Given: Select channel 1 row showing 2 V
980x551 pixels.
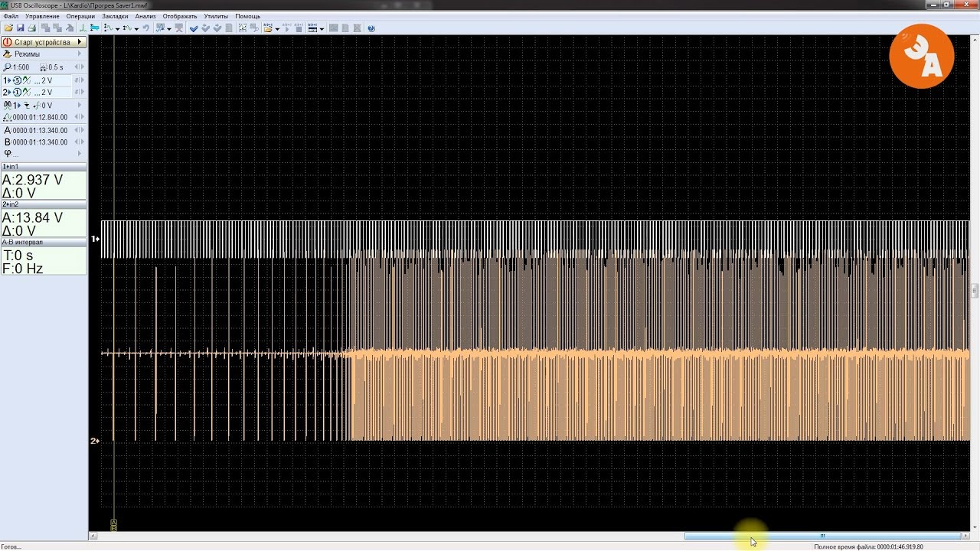Looking at the screenshot, I should tap(36, 80).
